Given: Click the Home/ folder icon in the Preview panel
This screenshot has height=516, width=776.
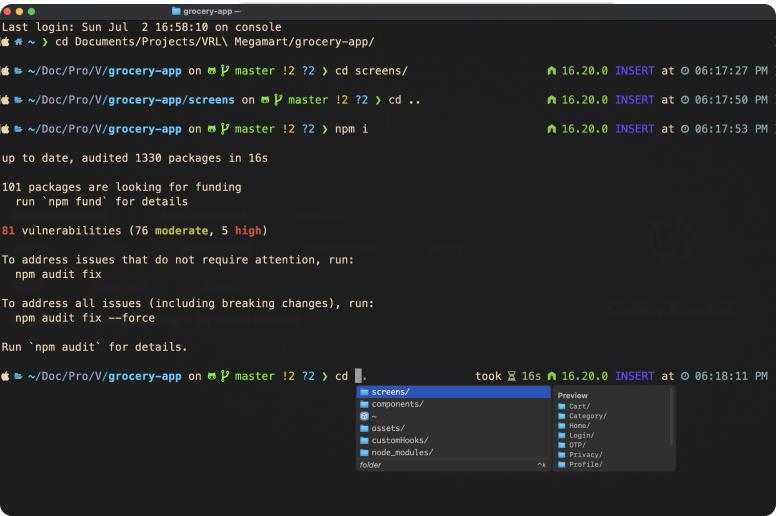Looking at the screenshot, I should pos(562,426).
